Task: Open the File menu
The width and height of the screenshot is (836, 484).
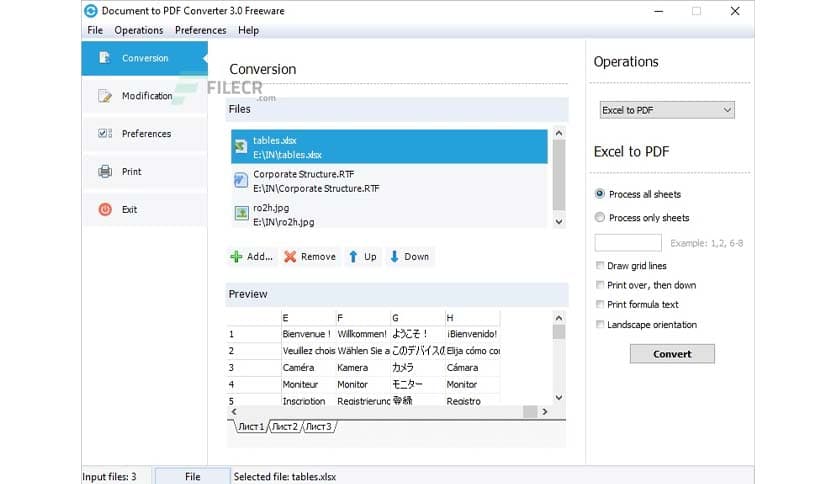Action: (x=95, y=30)
